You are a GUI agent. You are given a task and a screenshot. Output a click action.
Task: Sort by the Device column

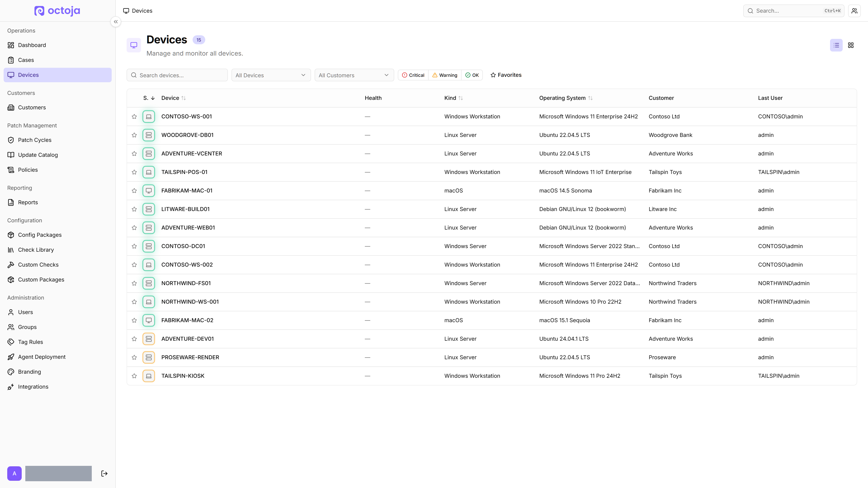click(174, 98)
